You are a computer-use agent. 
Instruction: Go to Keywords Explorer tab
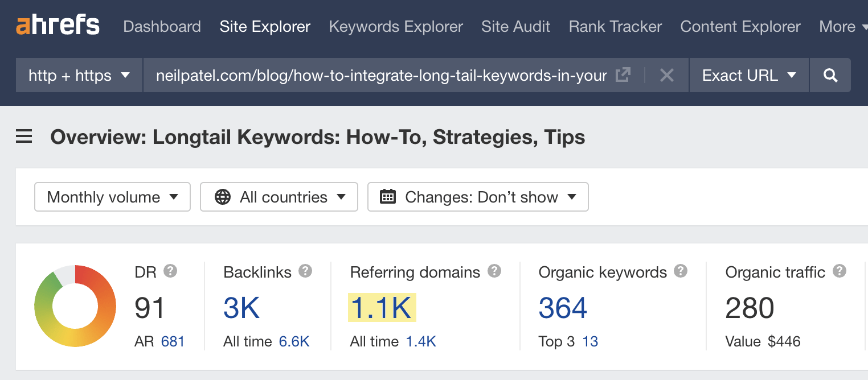396,27
